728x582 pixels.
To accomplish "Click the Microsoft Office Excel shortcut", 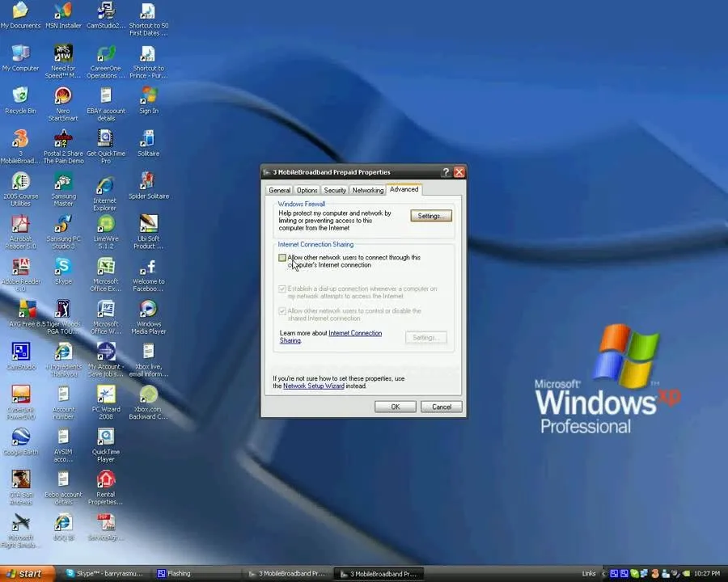I will click(x=106, y=275).
